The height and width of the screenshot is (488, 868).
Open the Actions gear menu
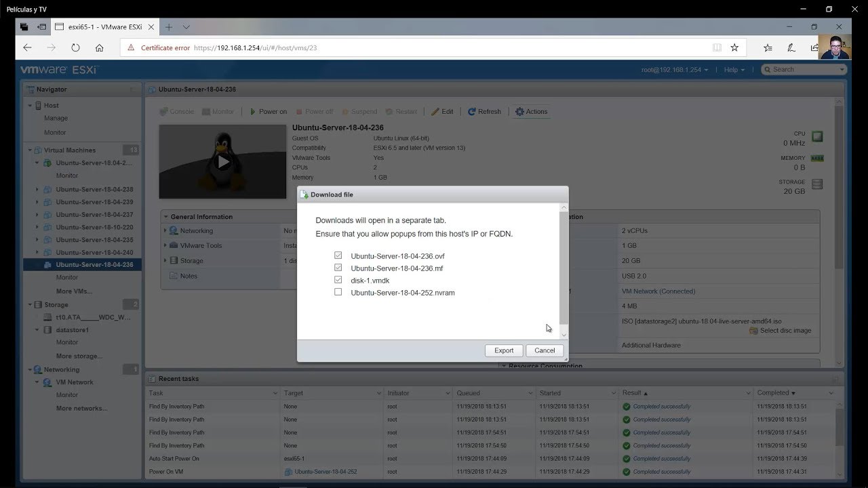(x=531, y=112)
